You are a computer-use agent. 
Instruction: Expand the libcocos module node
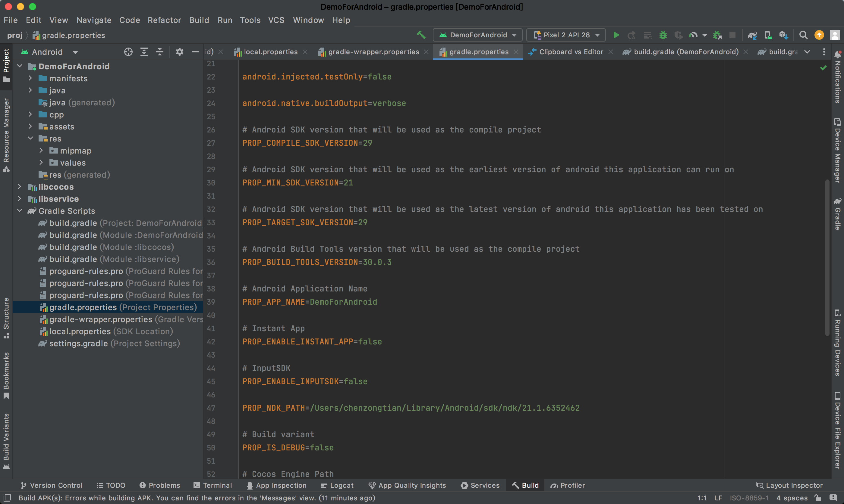(19, 187)
